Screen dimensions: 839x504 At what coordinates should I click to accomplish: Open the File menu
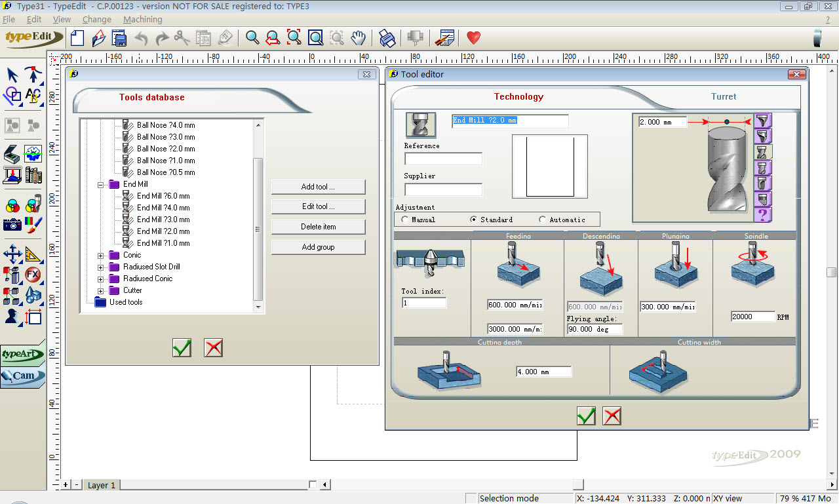9,20
